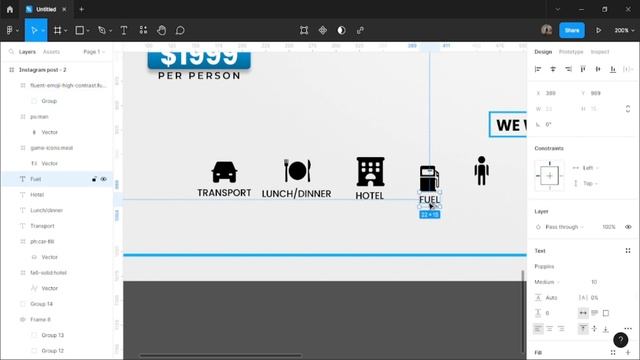Click the Use as mask icon
The width and height of the screenshot is (640, 360).
tap(341, 30)
